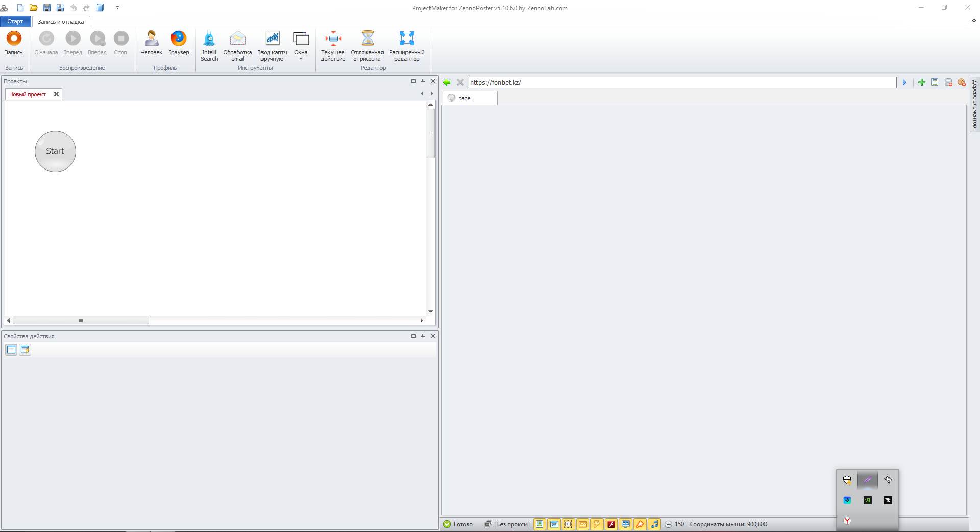Maximize the Проекты panel

pyautogui.click(x=413, y=81)
